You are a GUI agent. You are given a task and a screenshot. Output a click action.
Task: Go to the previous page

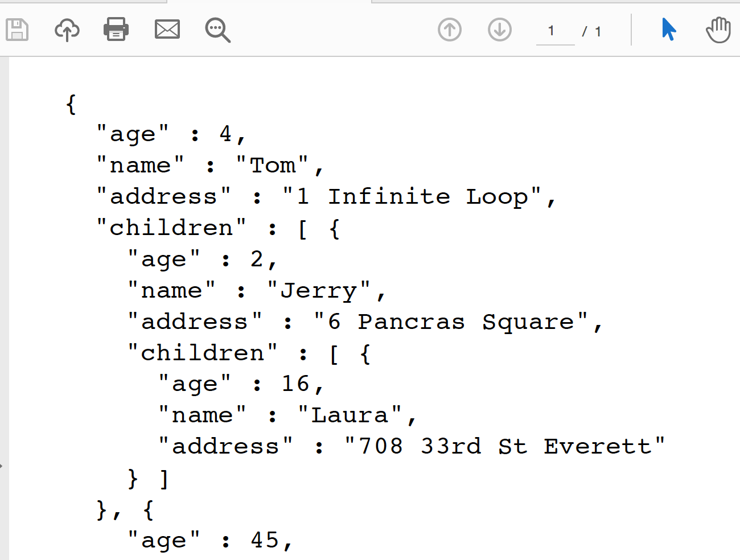click(449, 30)
